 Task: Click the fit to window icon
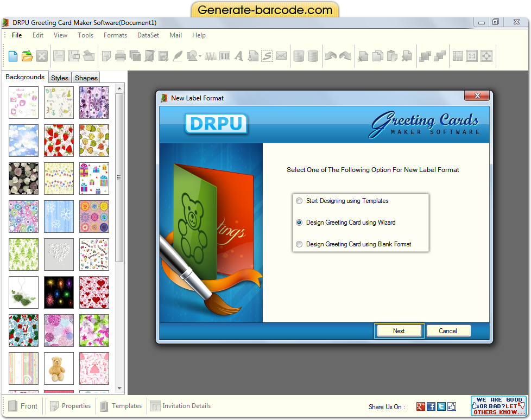pyautogui.click(x=486, y=56)
